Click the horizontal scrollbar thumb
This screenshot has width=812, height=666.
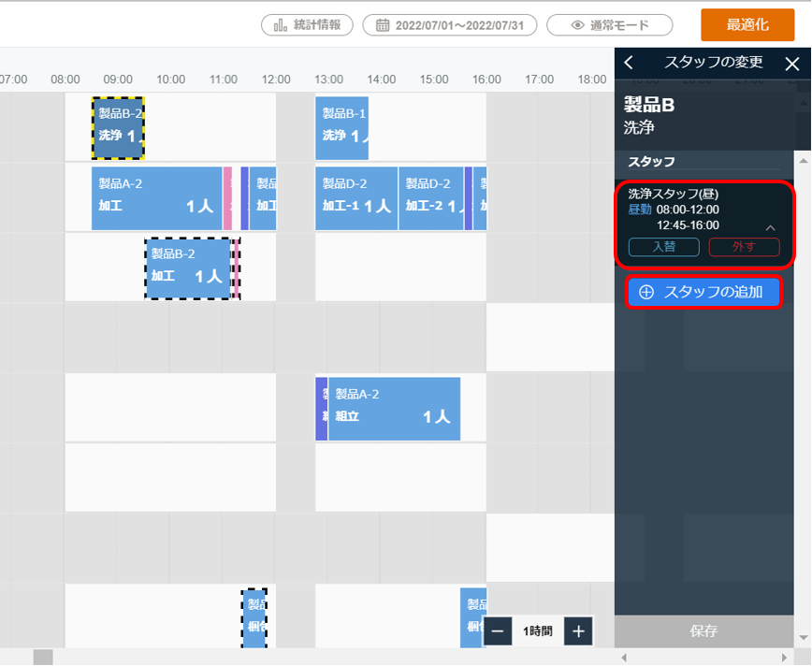click(43, 658)
